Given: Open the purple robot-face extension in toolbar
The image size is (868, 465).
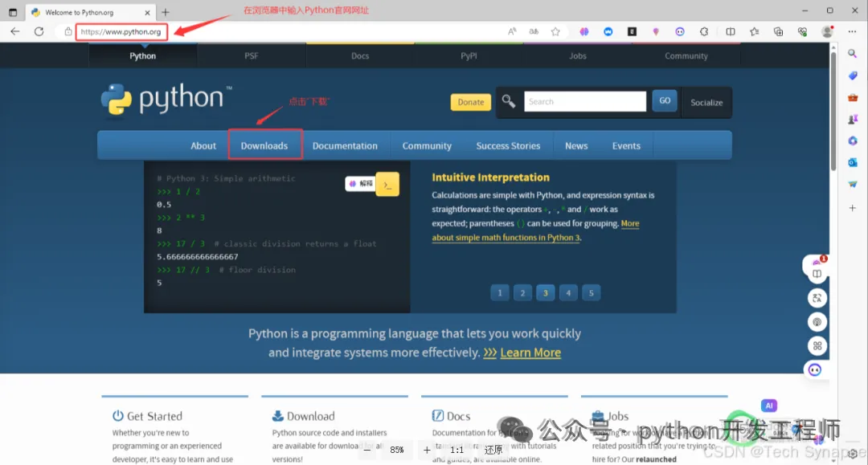Looking at the screenshot, I should coord(680,31).
